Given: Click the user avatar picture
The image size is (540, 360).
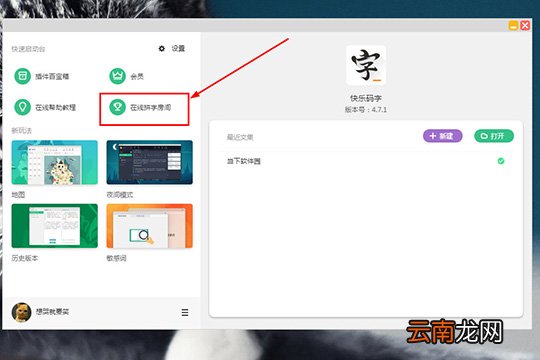Looking at the screenshot, I should pos(21,312).
